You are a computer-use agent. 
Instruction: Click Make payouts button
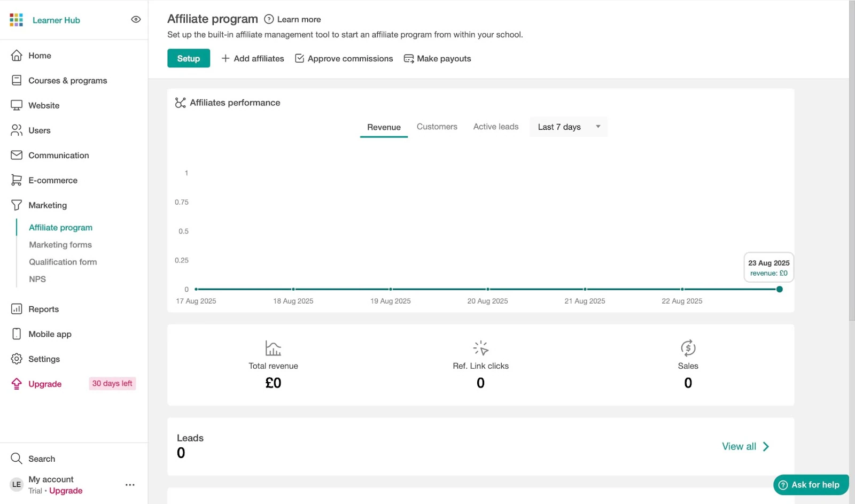tap(438, 58)
